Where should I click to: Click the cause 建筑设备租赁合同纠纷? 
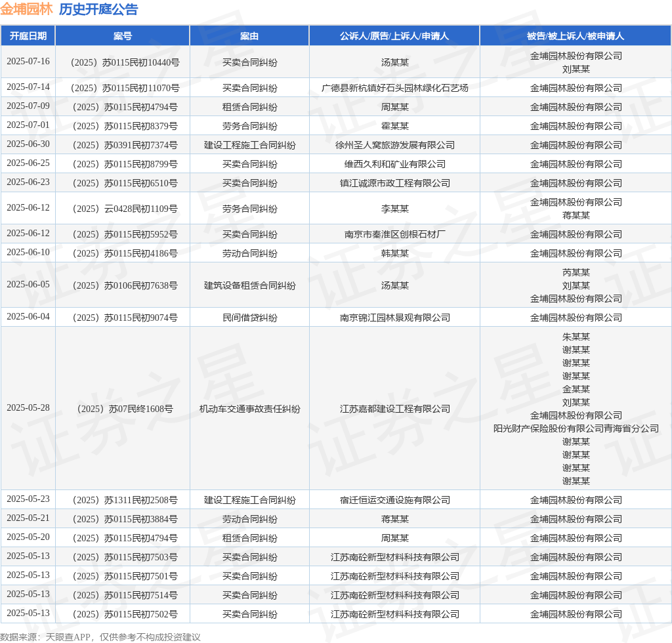(x=249, y=285)
